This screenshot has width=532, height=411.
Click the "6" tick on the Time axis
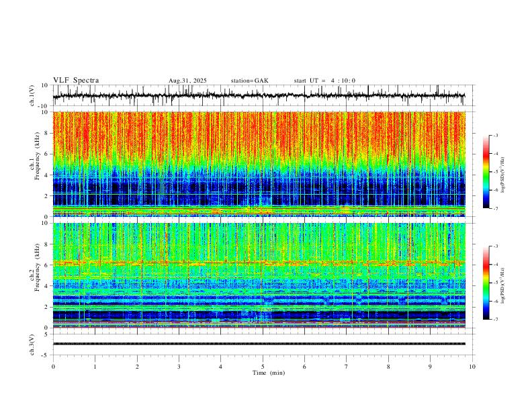(304, 367)
